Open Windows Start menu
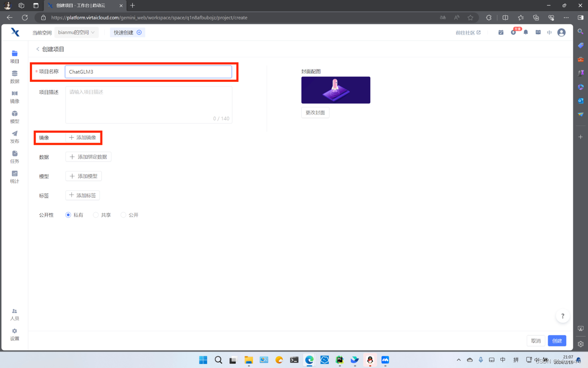This screenshot has height=368, width=588. pyautogui.click(x=203, y=360)
